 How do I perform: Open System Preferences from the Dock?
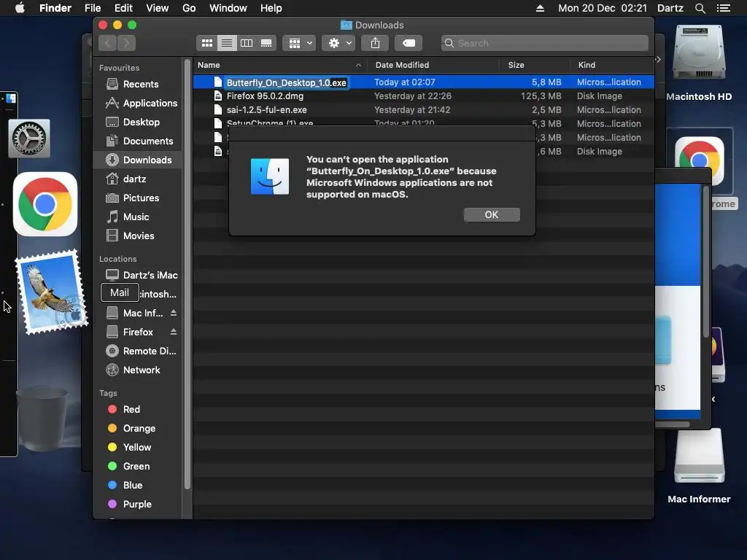(x=29, y=139)
